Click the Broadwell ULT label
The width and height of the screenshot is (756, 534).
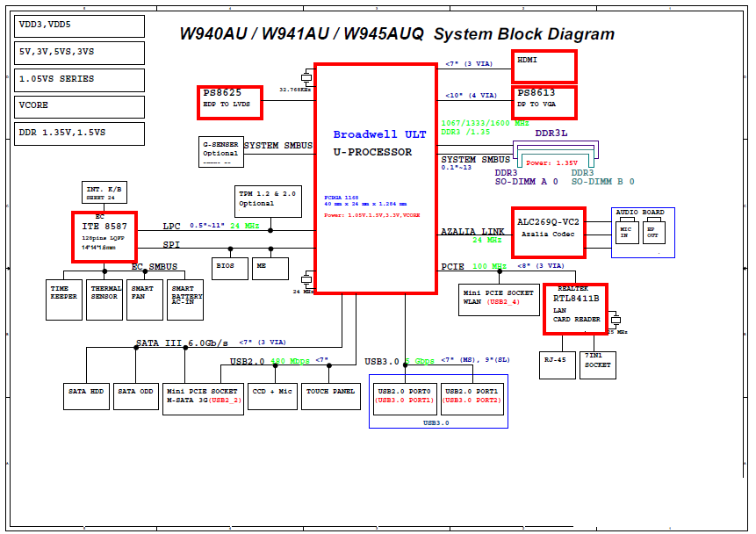[x=379, y=134]
